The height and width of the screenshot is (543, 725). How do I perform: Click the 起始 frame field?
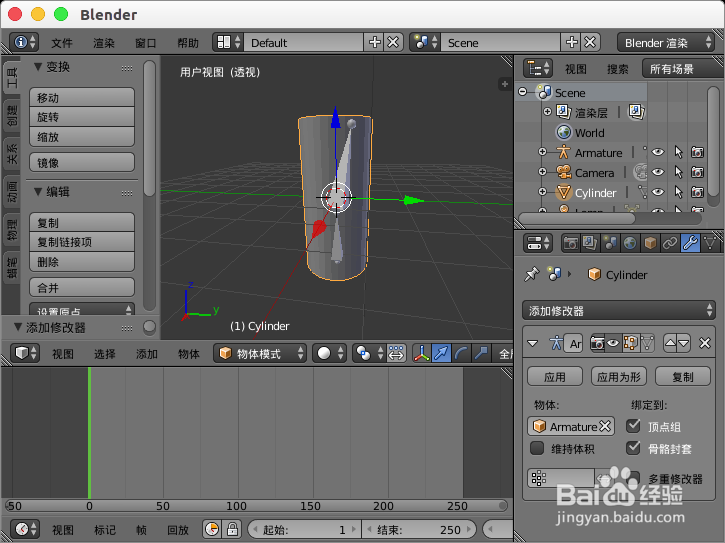tap(303, 529)
